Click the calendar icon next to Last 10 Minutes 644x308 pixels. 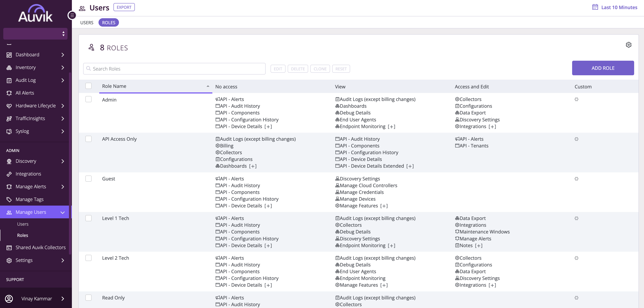point(595,7)
